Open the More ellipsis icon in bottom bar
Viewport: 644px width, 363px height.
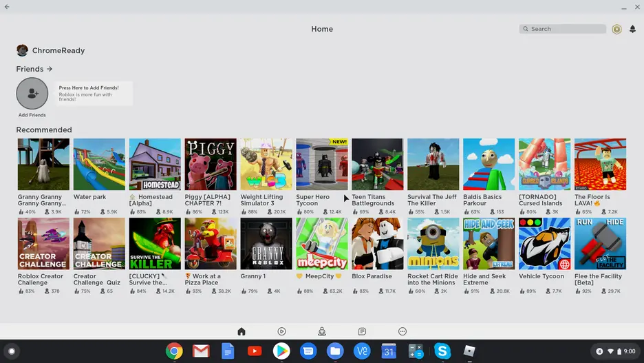tap(402, 331)
